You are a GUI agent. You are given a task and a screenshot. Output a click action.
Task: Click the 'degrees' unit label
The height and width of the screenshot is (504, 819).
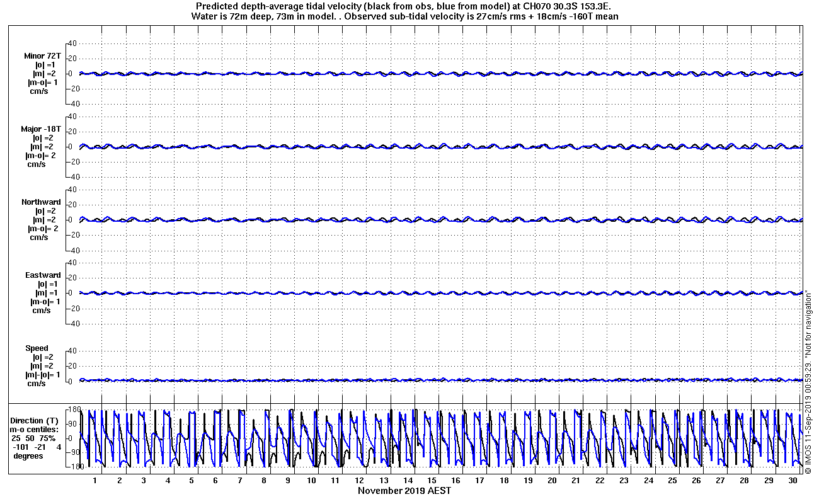point(28,456)
